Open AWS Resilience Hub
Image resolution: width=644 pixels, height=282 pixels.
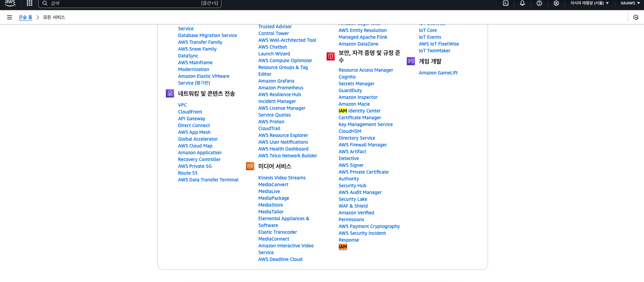click(x=279, y=94)
